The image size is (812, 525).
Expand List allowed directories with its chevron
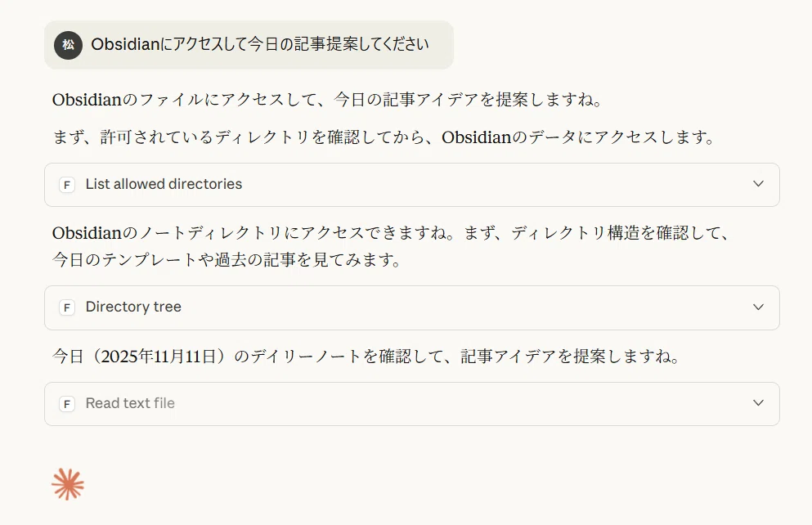pyautogui.click(x=758, y=184)
